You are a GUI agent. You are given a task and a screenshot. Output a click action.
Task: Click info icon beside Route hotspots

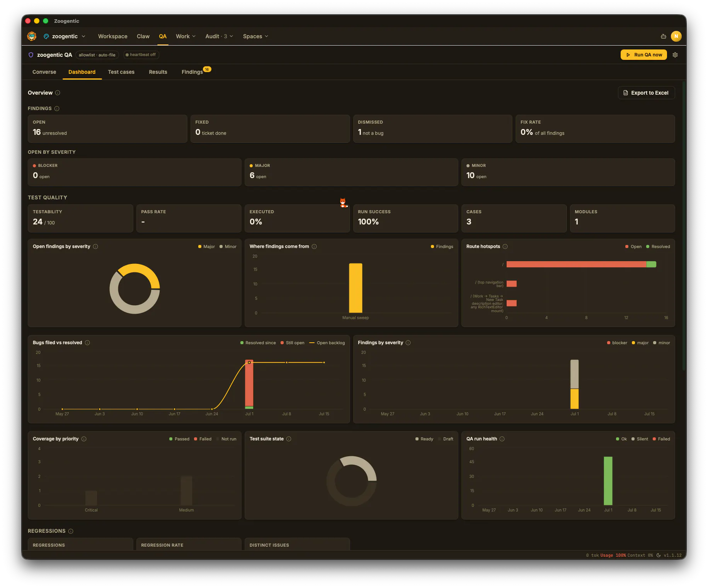pos(505,246)
